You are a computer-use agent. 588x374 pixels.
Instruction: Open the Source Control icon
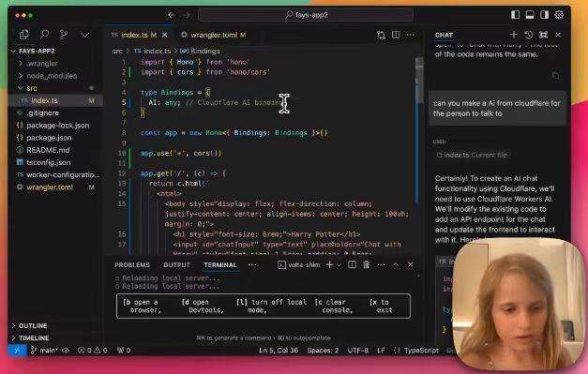click(x=64, y=35)
